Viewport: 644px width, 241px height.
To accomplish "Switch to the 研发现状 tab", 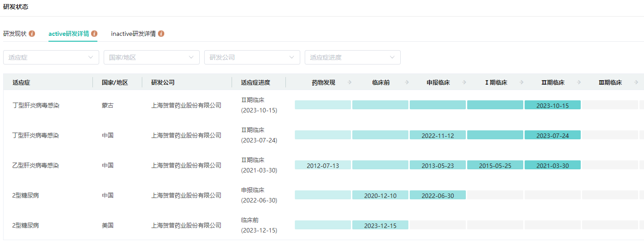I will (x=15, y=34).
